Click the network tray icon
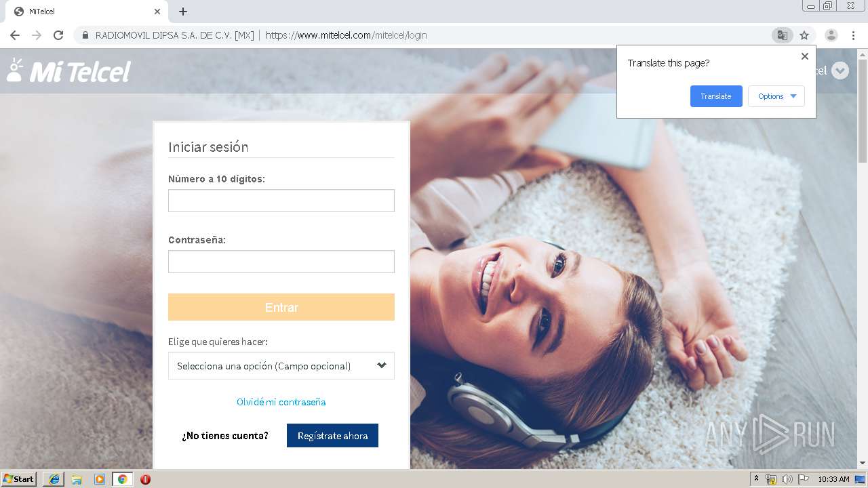Screen dimensions: 868x488 click(771, 479)
